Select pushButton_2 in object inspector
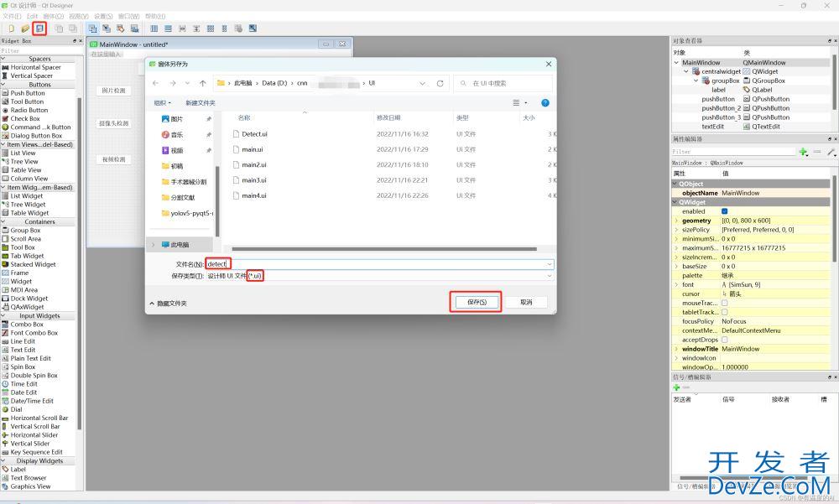This screenshot has width=839, height=504. click(722, 108)
